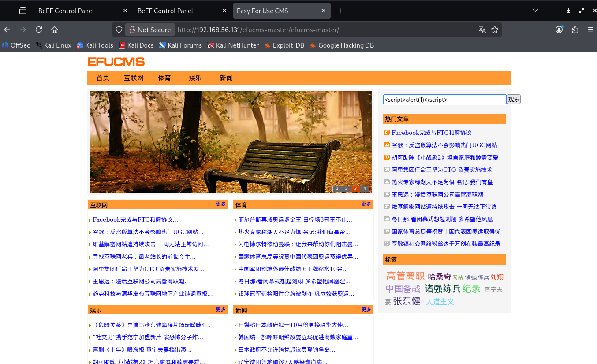Show slide 1 of the banner
The image size is (597, 364).
pos(337,189)
